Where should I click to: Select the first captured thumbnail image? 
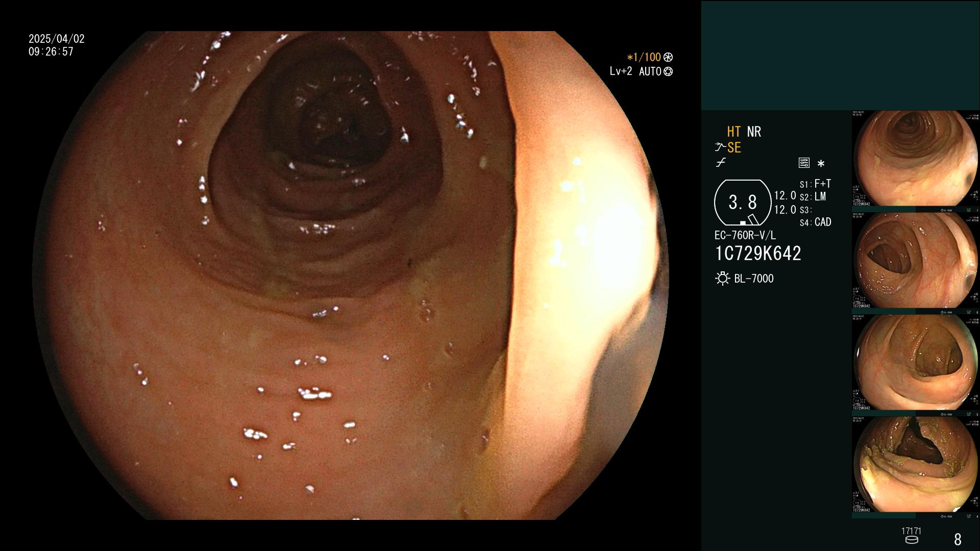pyautogui.click(x=915, y=159)
